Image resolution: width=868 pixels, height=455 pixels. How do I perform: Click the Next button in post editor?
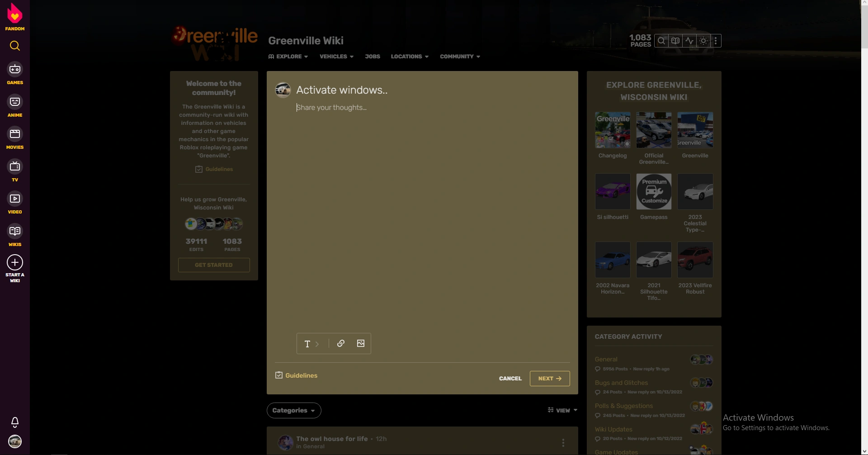tap(550, 379)
